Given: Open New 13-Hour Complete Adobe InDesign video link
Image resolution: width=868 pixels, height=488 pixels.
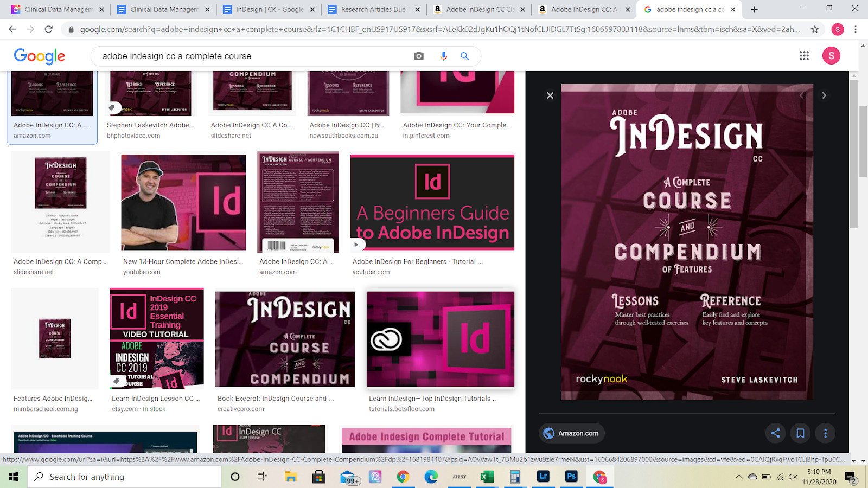Looking at the screenshot, I should pyautogui.click(x=183, y=262).
